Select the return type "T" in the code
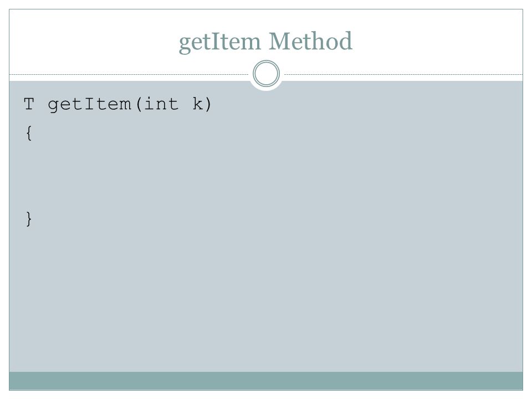 coord(29,104)
